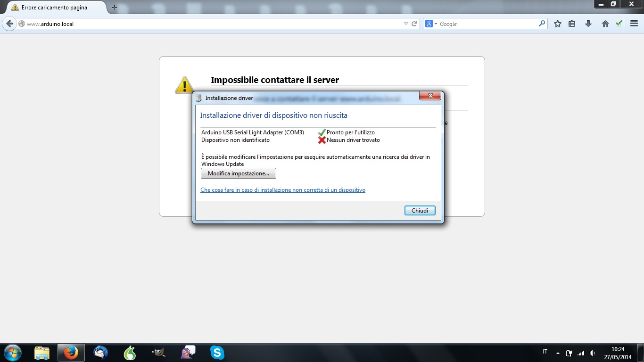This screenshot has width=644, height=362.
Task: Open the downloads arrow icon
Action: (588, 24)
